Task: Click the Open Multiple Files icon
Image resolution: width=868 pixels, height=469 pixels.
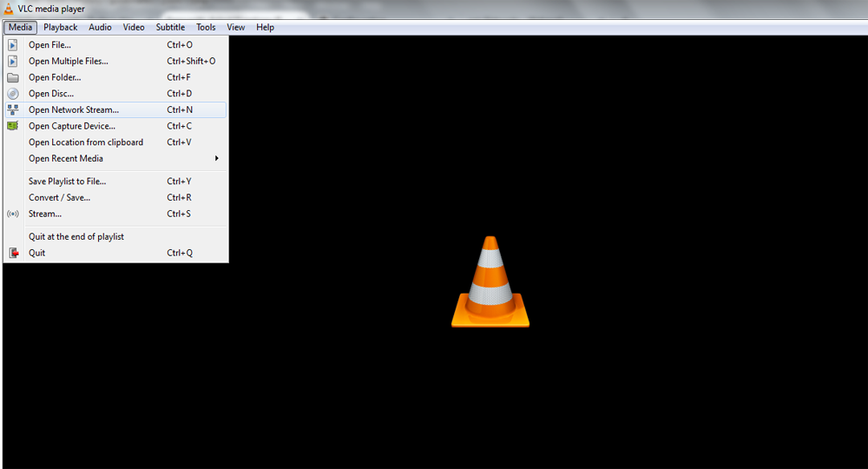Action: pos(13,61)
